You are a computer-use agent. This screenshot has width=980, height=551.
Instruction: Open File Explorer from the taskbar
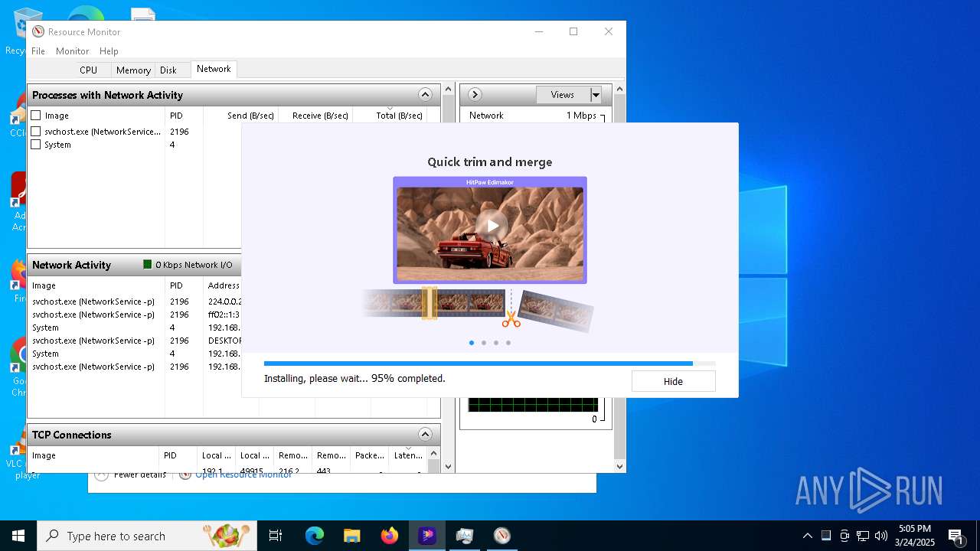(x=352, y=536)
